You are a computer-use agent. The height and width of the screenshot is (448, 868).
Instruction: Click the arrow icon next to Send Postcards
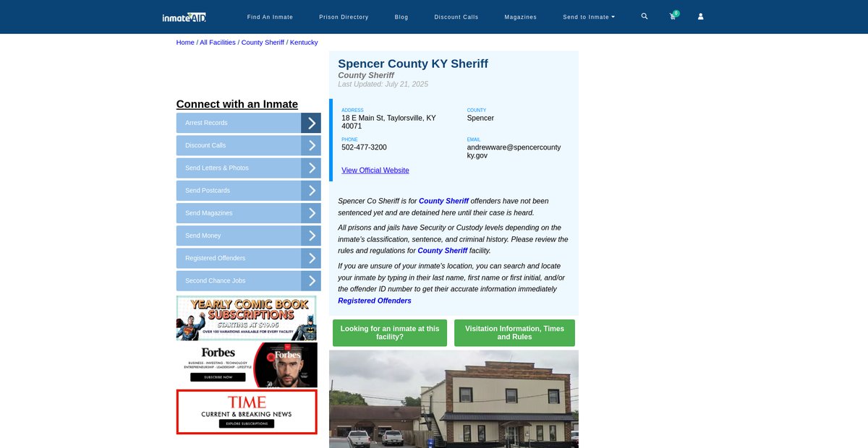[x=311, y=191]
